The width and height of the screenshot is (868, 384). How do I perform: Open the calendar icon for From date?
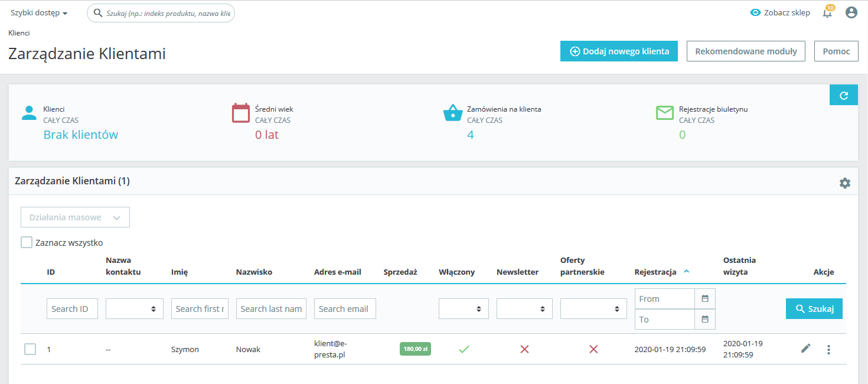[704, 299]
